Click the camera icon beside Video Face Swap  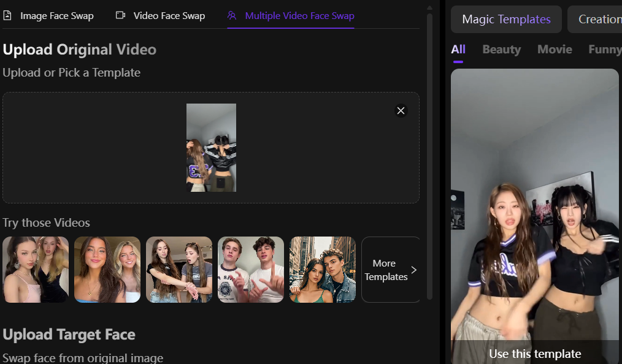tap(120, 15)
